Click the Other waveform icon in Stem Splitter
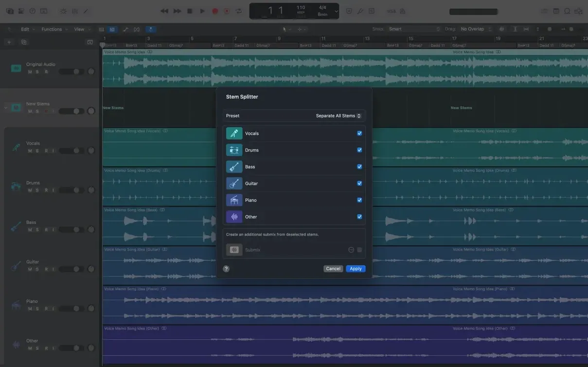The height and width of the screenshot is (367, 588). [x=234, y=217]
